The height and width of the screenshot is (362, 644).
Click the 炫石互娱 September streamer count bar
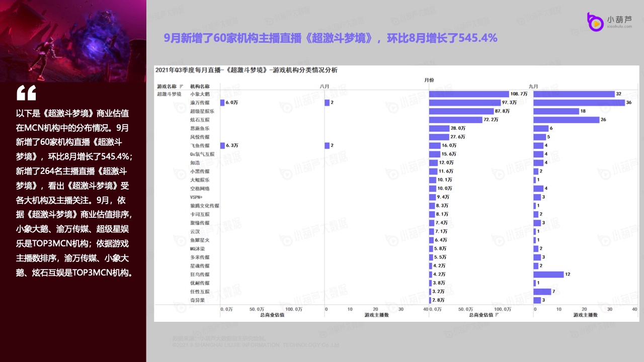[x=566, y=120]
